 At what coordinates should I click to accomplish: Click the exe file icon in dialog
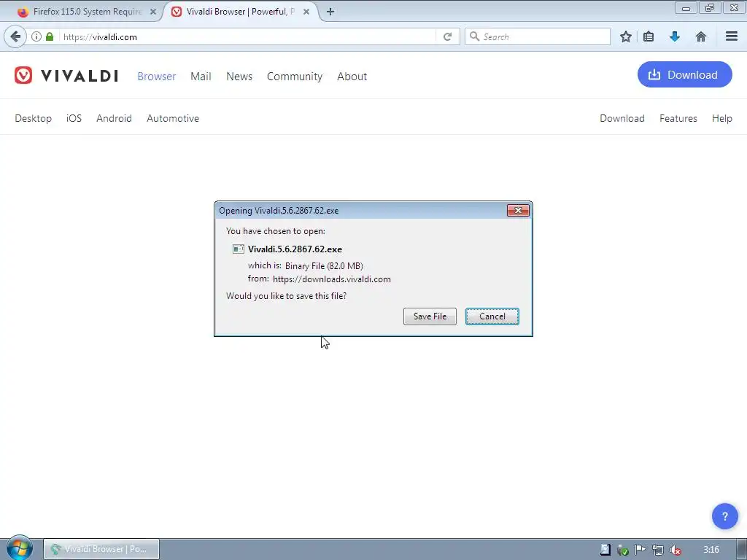tap(239, 249)
